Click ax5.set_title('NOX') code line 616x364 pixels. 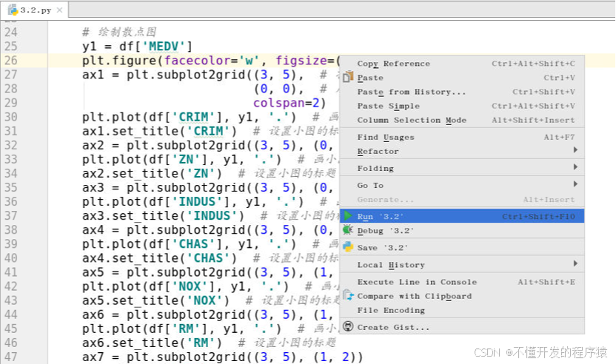(x=156, y=301)
